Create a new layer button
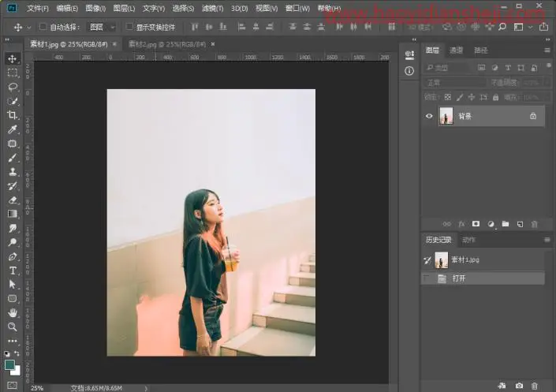556x392 pixels. pos(520,224)
